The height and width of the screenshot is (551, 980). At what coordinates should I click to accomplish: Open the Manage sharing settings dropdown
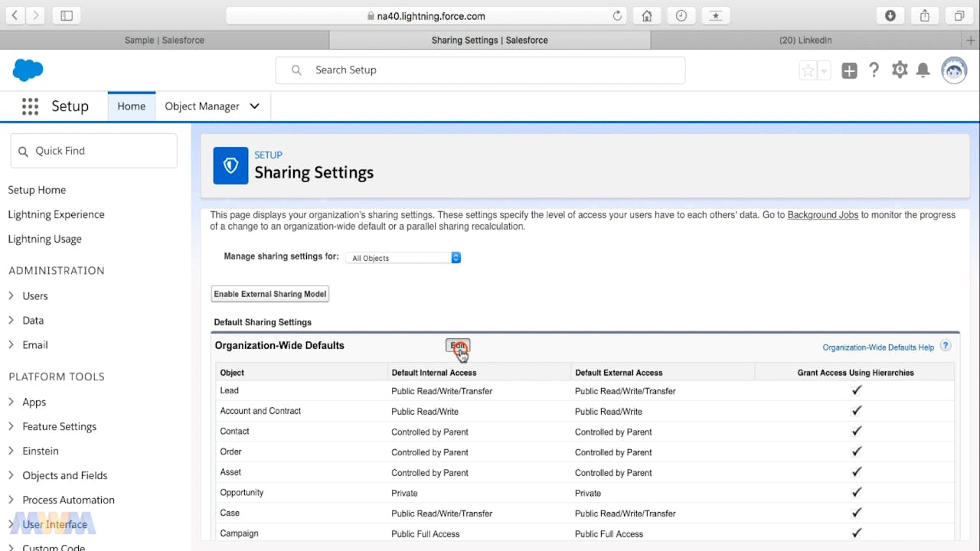click(403, 258)
